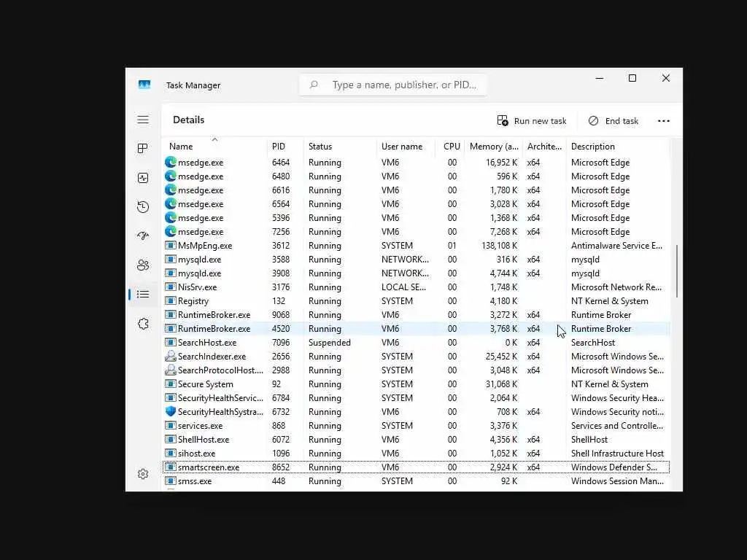Viewport: 747px width, 560px height.
Task: Click memory value 25,452 K
Action: tap(502, 356)
